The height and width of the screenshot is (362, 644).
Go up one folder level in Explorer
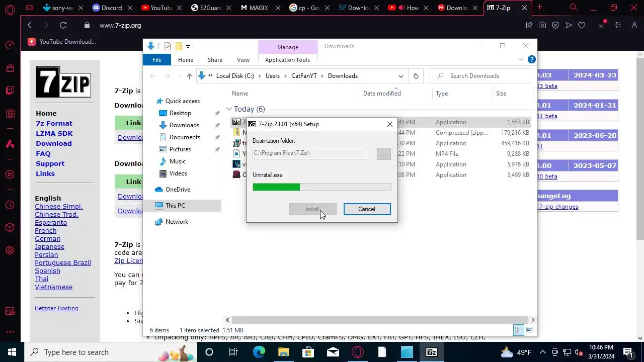189,76
